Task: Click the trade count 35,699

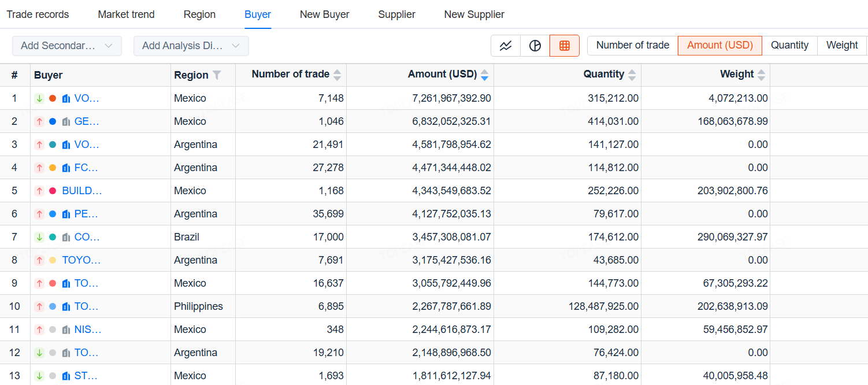Action: tap(328, 214)
